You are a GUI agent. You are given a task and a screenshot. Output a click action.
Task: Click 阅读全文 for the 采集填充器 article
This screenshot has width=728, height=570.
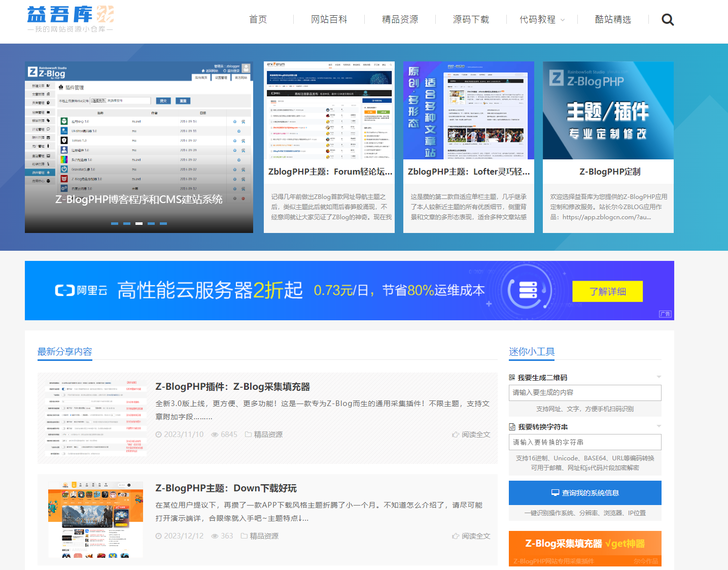[x=476, y=434]
